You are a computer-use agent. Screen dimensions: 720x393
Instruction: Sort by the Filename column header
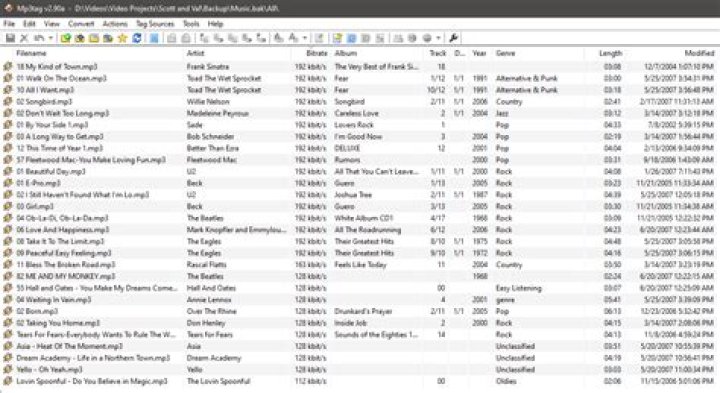(31, 53)
